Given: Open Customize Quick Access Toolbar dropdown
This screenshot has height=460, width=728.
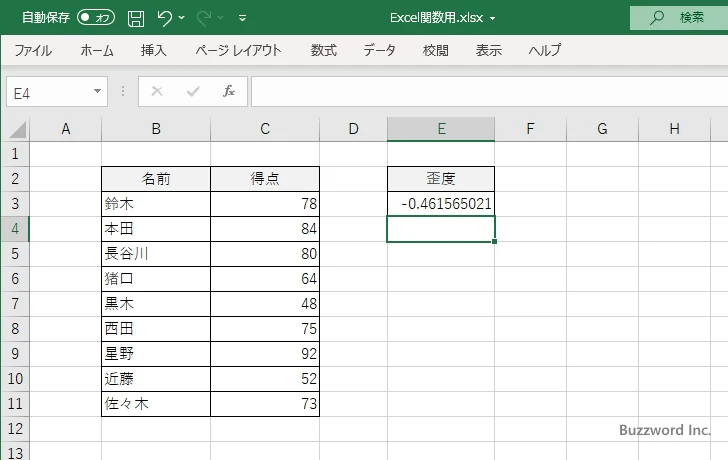Looking at the screenshot, I should click(243, 18).
